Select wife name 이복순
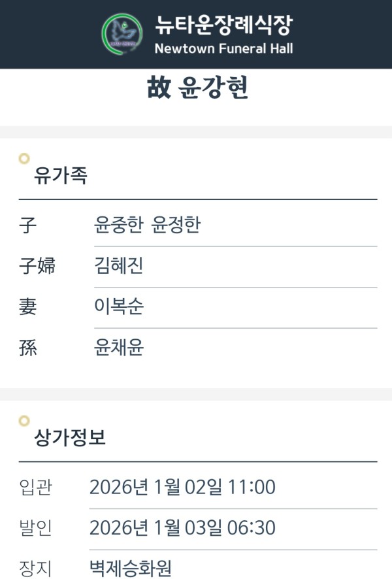This screenshot has width=392, height=579. click(x=119, y=306)
